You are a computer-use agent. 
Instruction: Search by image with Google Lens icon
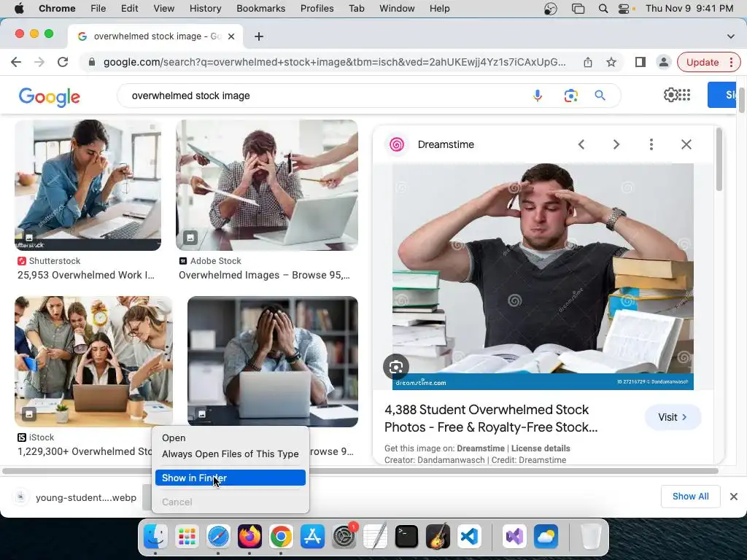tap(570, 96)
